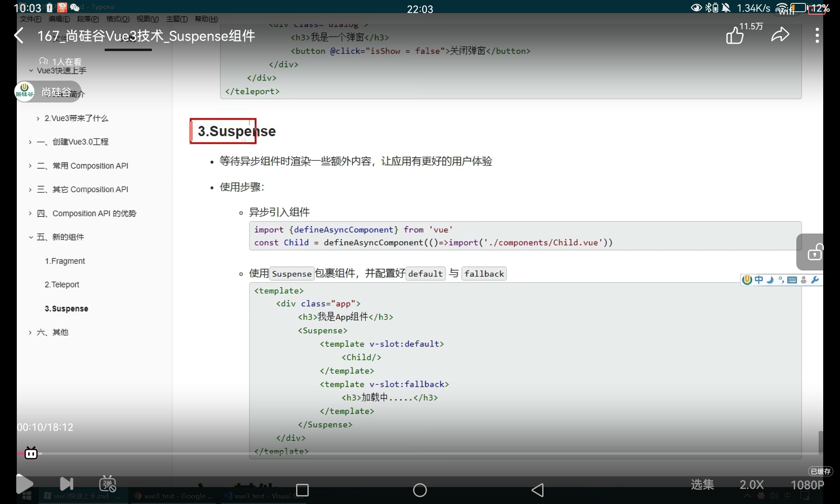The height and width of the screenshot is (504, 840).
Task: Skip to the next video
Action: click(66, 484)
